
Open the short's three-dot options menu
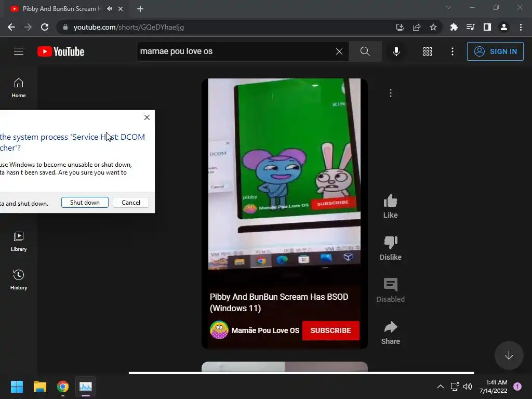(391, 93)
